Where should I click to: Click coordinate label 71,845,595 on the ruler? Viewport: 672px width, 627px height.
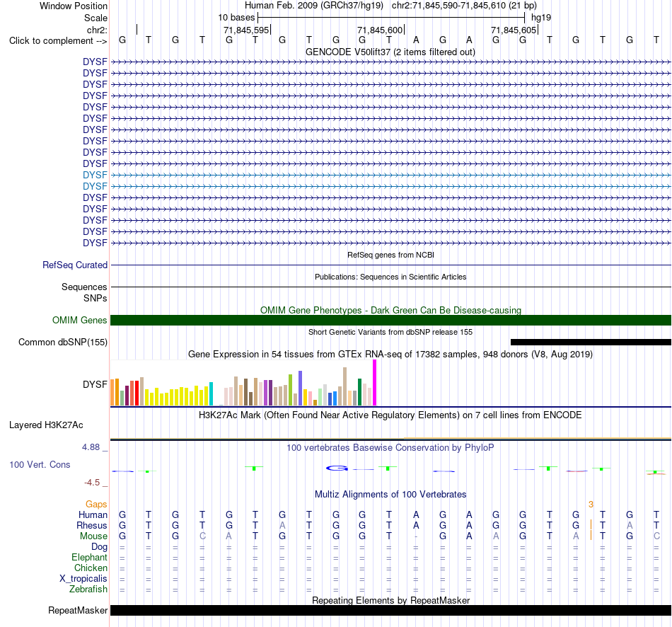(246, 30)
